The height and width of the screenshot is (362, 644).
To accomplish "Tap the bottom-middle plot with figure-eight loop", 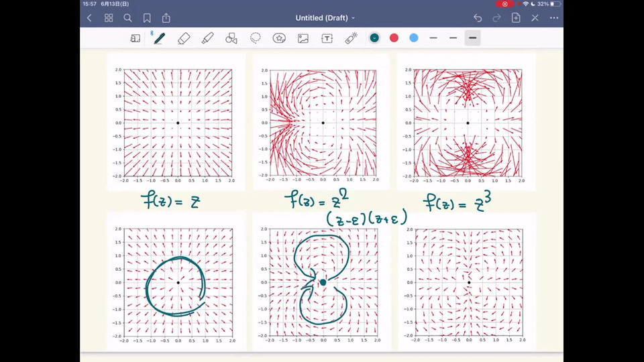I will pyautogui.click(x=321, y=282).
